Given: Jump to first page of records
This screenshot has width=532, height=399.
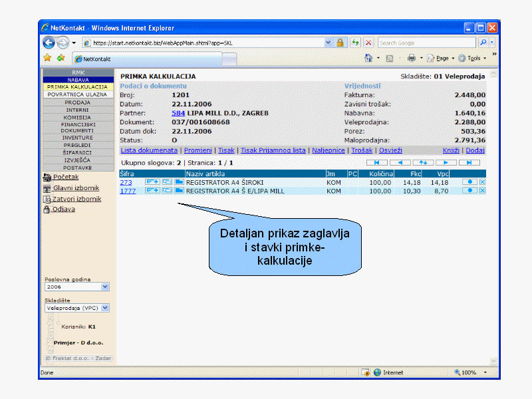Looking at the screenshot, I should [376, 162].
